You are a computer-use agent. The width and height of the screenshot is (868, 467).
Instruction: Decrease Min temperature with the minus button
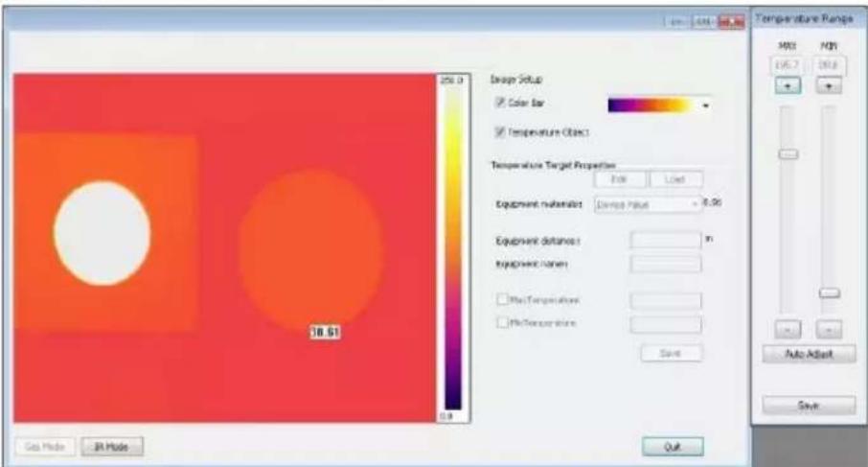click(x=829, y=330)
